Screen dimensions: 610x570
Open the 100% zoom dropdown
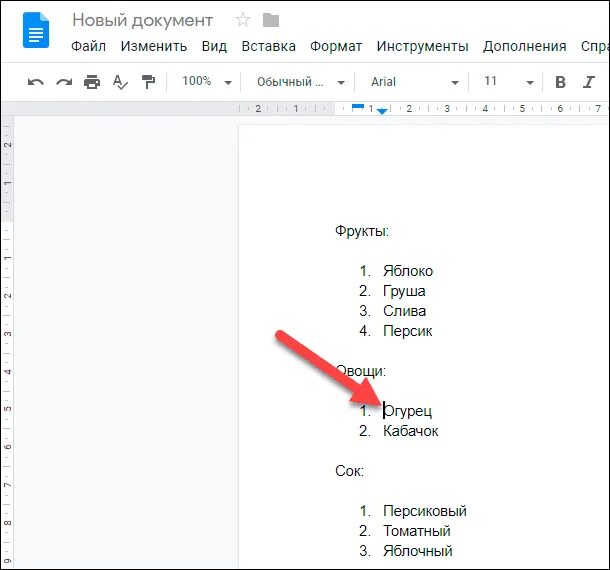tap(207, 82)
